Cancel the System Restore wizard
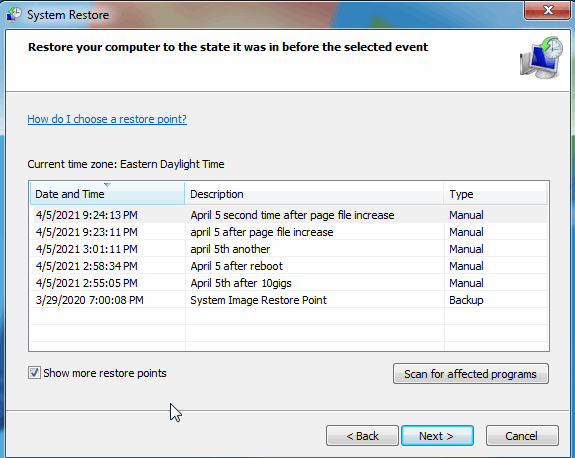The image size is (575, 458). click(x=522, y=436)
